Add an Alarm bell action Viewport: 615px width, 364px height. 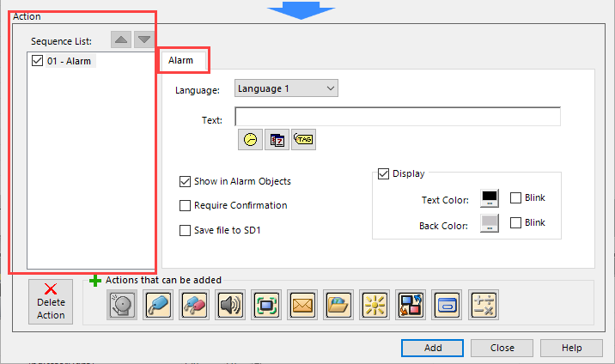click(122, 305)
